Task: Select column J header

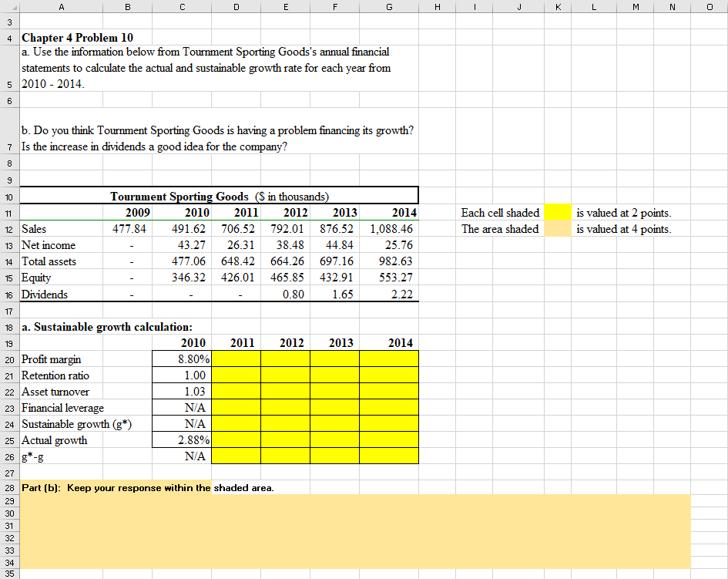Action: (518, 6)
